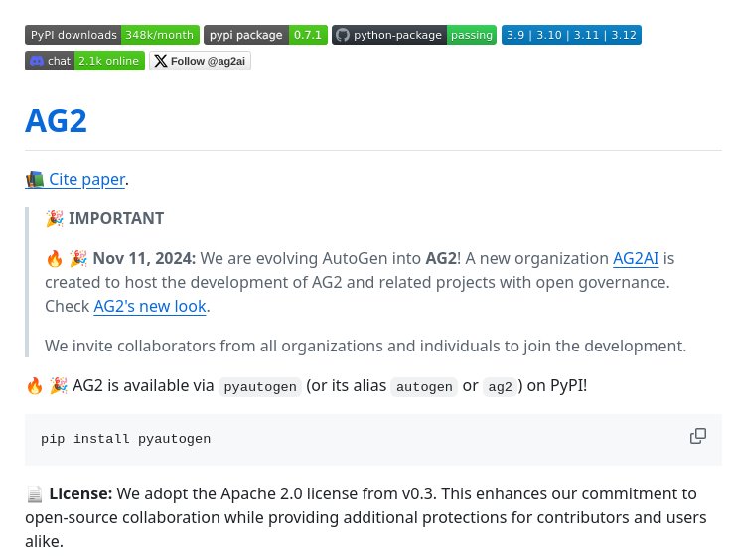Open the python-package passing build badge
Viewport: 731px width, 560px height.
pyautogui.click(x=414, y=35)
